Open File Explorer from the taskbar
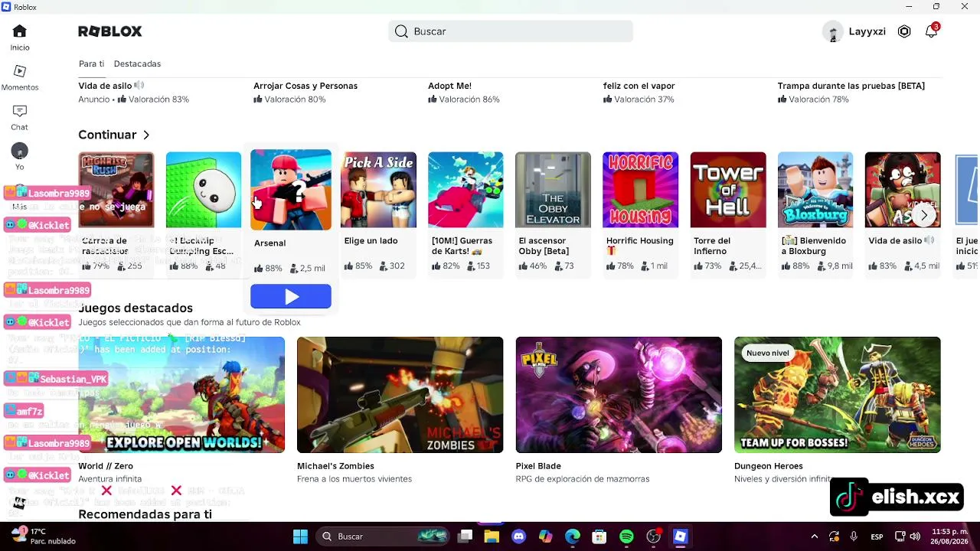Viewport: 980px width, 551px height. (492, 536)
